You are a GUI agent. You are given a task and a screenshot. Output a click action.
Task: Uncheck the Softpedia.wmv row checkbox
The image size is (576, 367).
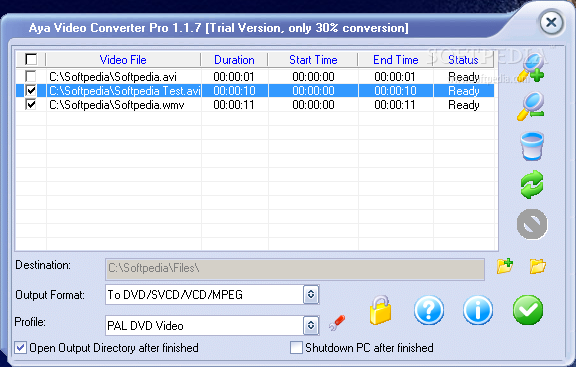(31, 105)
